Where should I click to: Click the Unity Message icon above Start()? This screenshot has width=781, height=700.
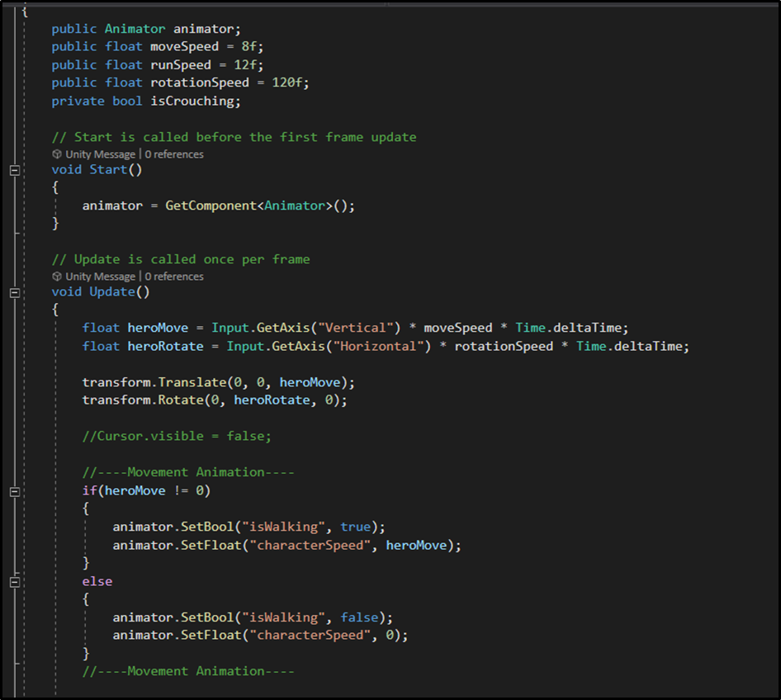point(57,154)
